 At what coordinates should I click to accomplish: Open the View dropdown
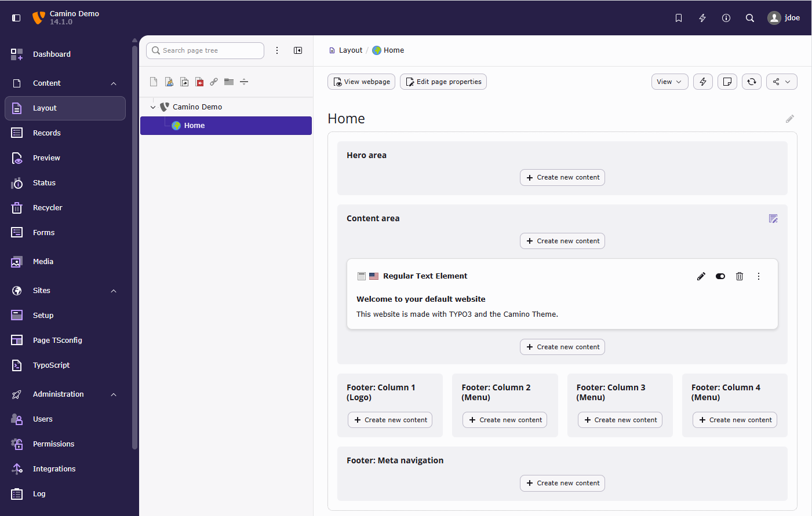[669, 82]
